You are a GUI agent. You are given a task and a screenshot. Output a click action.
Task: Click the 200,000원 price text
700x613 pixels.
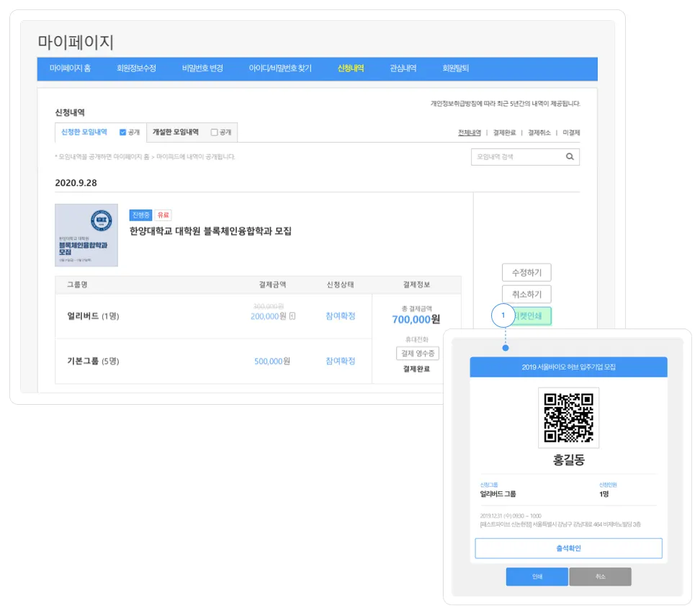(x=268, y=316)
